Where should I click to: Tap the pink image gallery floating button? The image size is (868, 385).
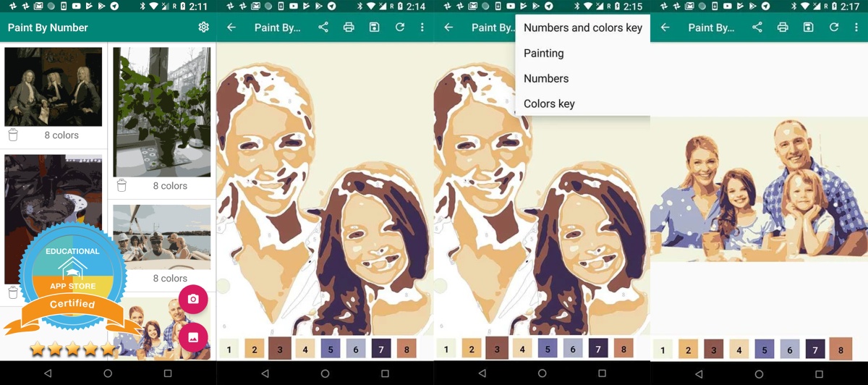coord(193,337)
